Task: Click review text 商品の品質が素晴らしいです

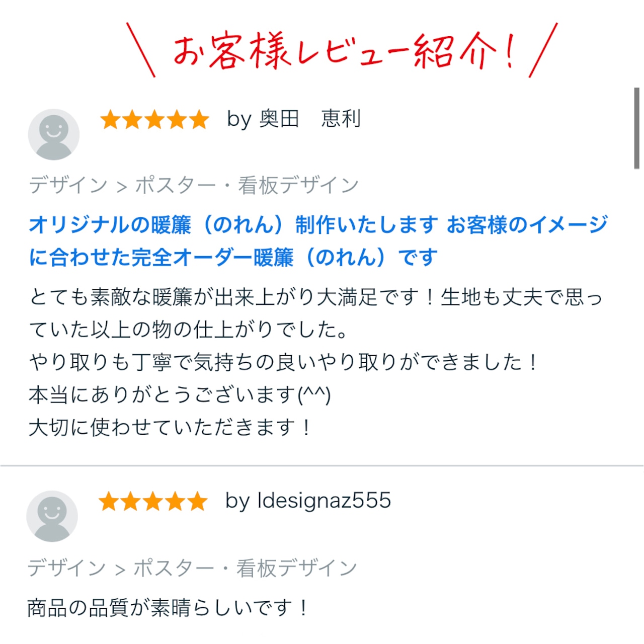Action: 168,608
